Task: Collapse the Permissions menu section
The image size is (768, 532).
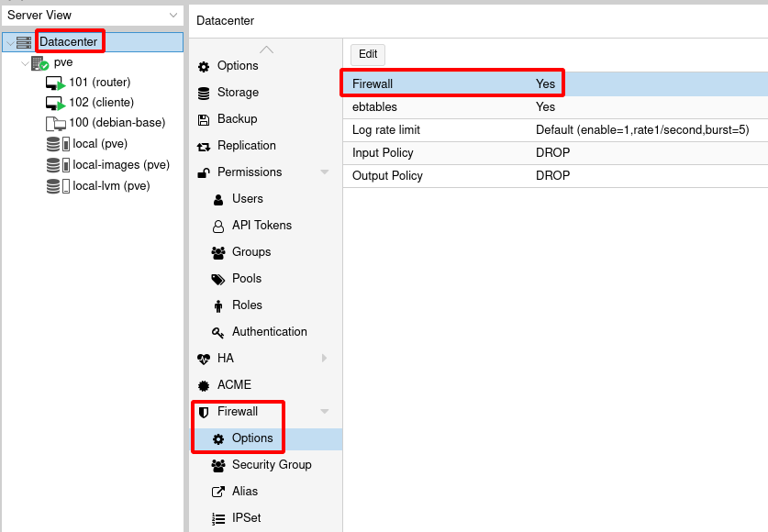Action: click(x=324, y=172)
